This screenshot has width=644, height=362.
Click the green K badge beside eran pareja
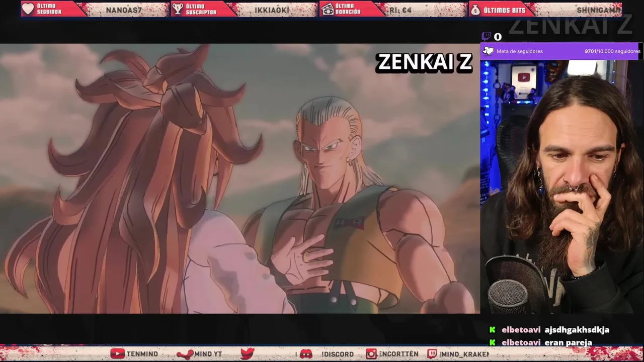(x=493, y=342)
